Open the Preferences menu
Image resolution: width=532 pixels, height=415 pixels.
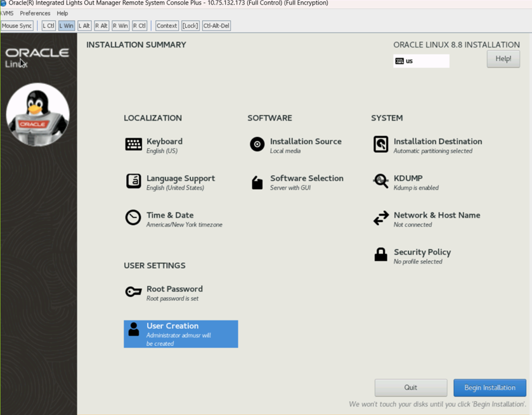tap(35, 13)
